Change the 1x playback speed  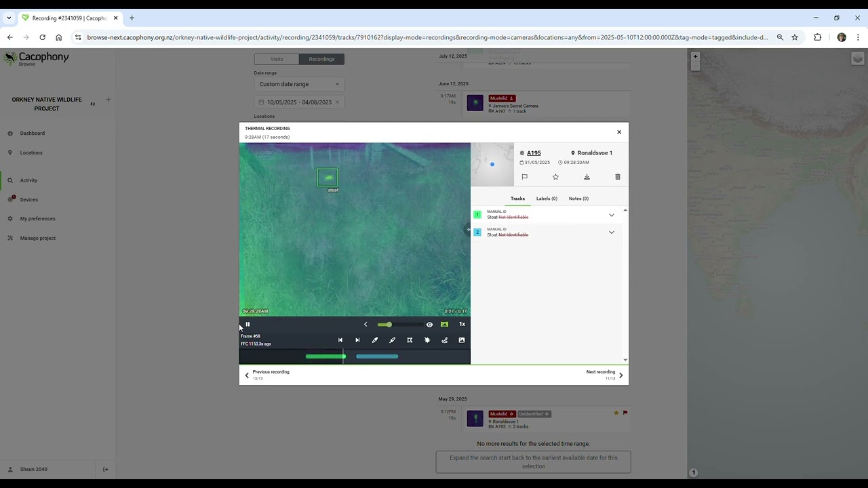tap(462, 325)
